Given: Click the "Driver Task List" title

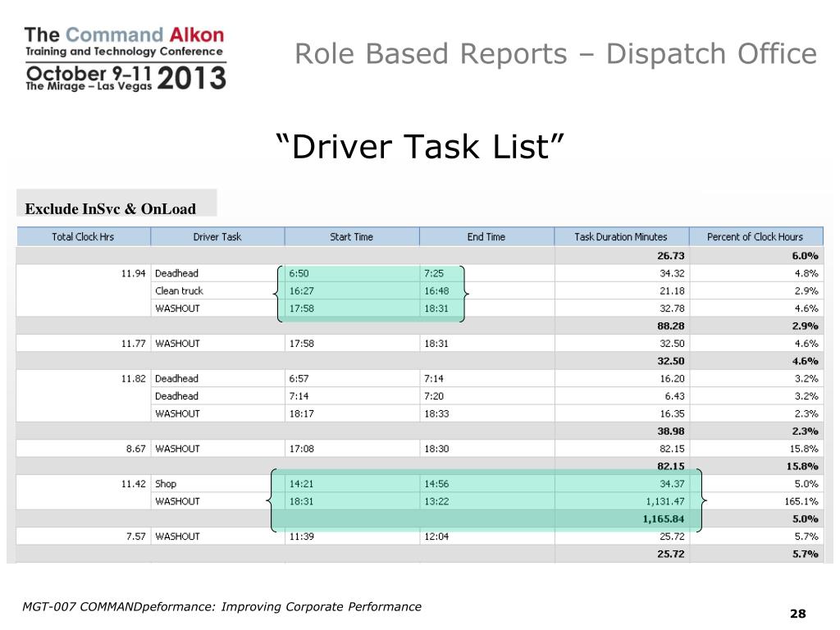Looking at the screenshot, I should 420,146.
